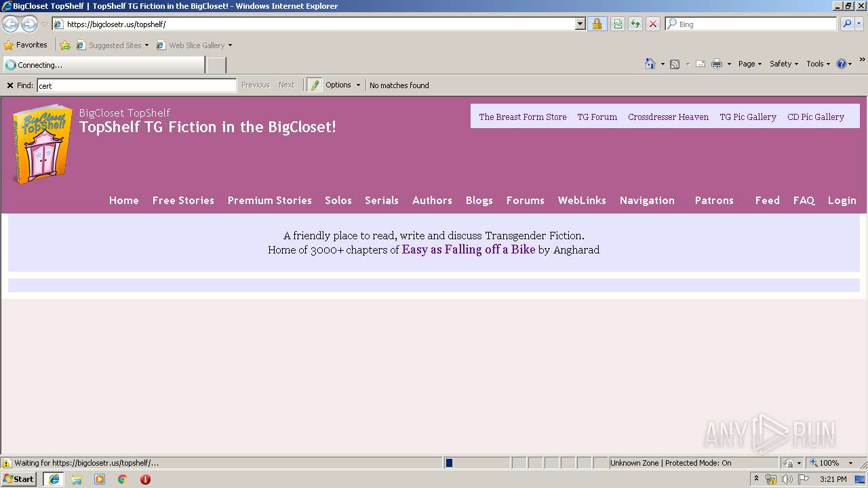The height and width of the screenshot is (488, 868).
Task: Open the red Opera icon on the taskbar
Action: pyautogui.click(x=145, y=479)
